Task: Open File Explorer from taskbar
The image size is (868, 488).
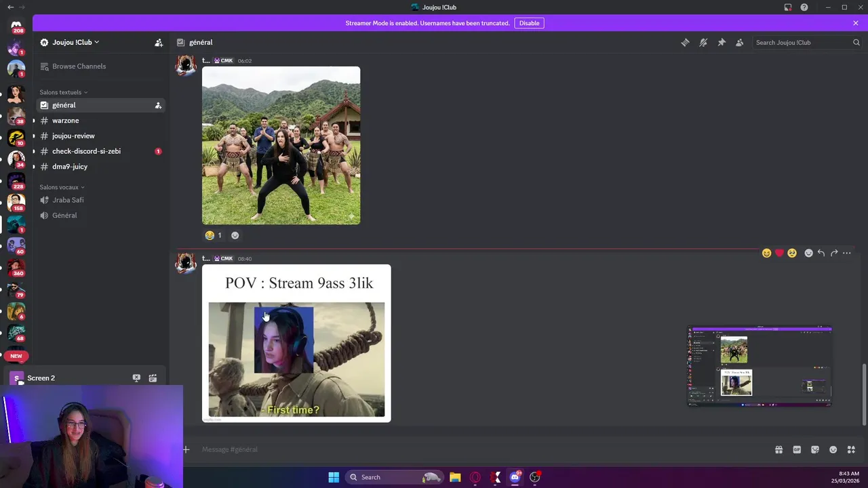Action: [x=455, y=477]
